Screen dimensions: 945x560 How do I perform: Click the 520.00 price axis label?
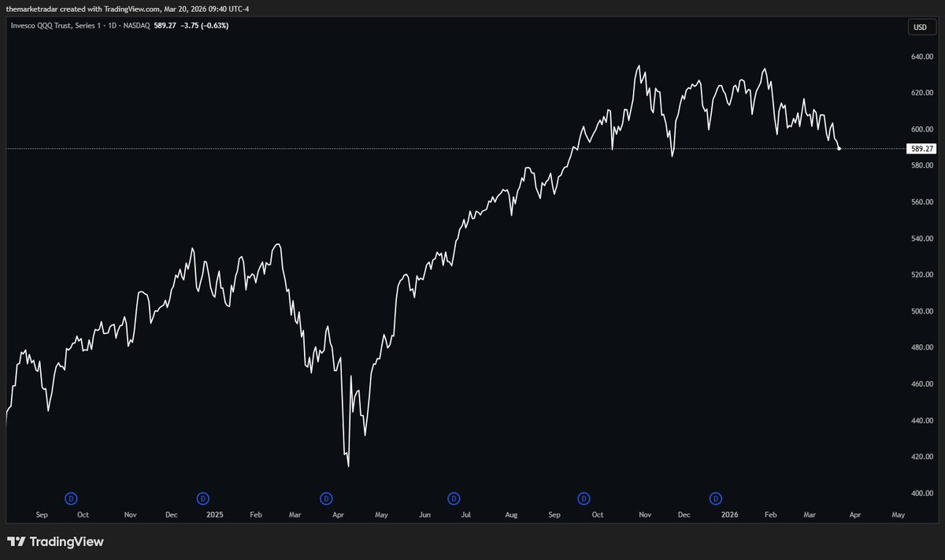coord(922,275)
